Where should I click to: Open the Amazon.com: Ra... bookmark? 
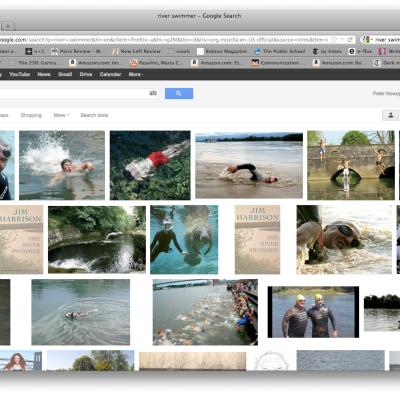coord(339,63)
